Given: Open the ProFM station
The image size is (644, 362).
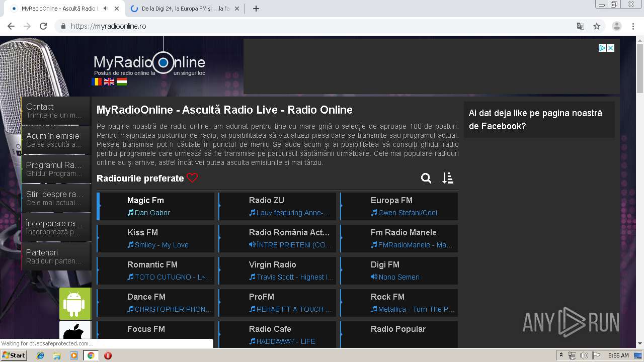Looking at the screenshot, I should click(x=277, y=303).
